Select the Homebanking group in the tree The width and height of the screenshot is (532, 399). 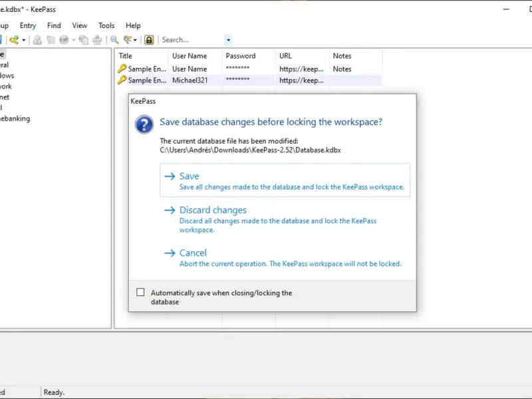pyautogui.click(x=15, y=118)
